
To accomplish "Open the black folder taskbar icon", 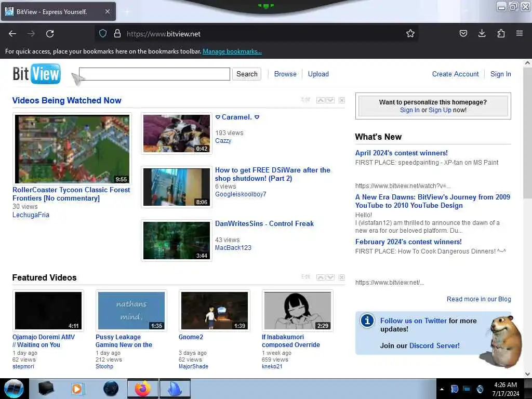I will point(46,389).
